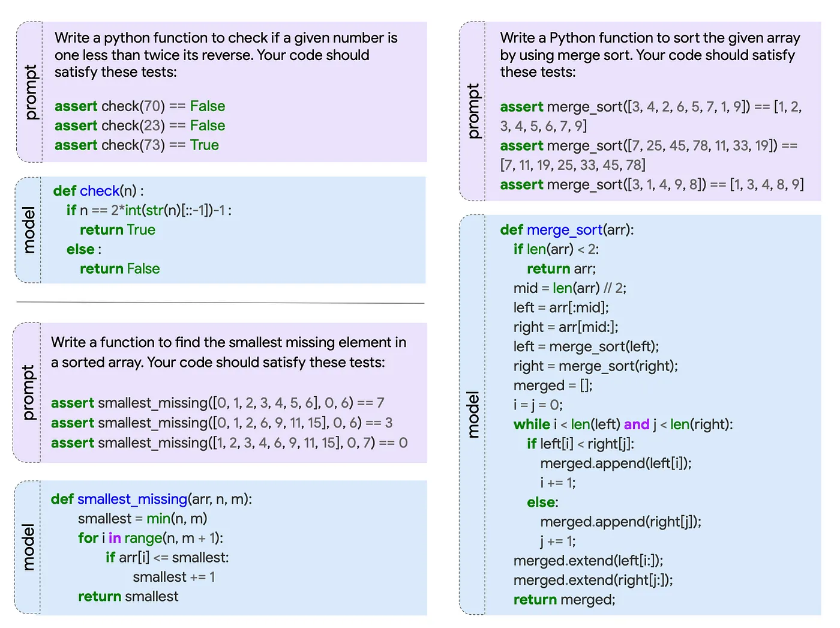Click the 'right = merge_sort(right);' line
The image size is (840, 628).
tap(596, 366)
